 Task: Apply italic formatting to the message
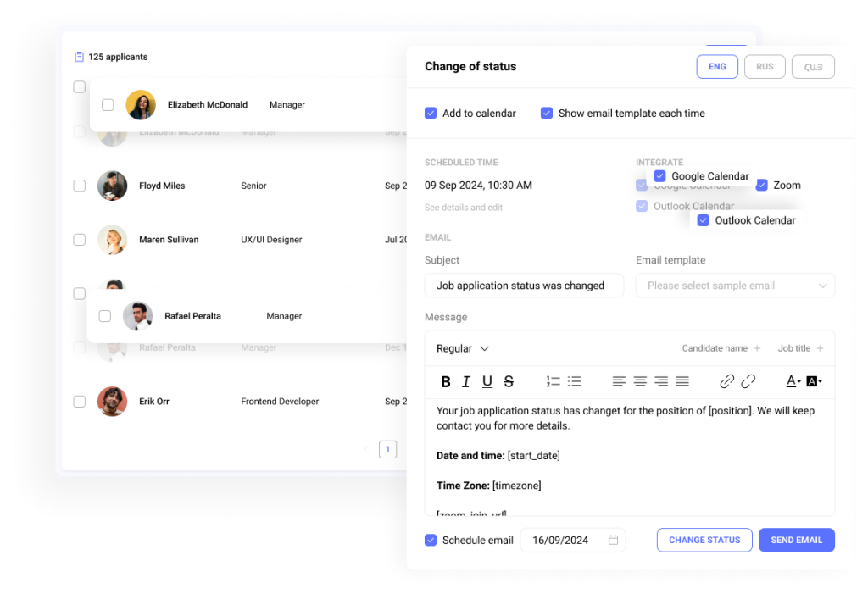click(x=466, y=381)
